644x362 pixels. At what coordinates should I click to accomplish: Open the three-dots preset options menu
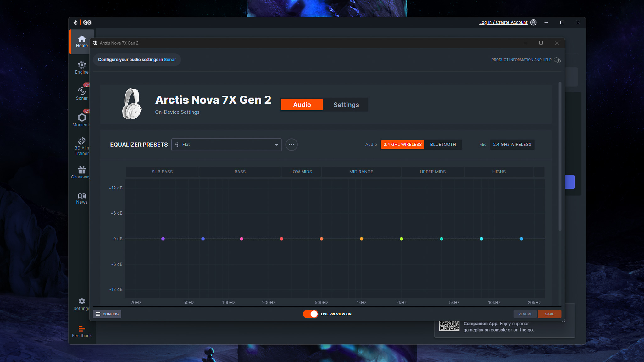point(291,145)
